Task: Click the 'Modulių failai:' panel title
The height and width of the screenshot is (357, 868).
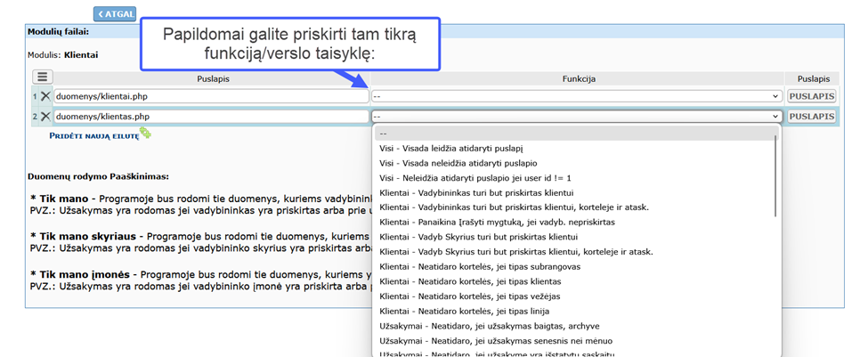Action: coord(58,31)
